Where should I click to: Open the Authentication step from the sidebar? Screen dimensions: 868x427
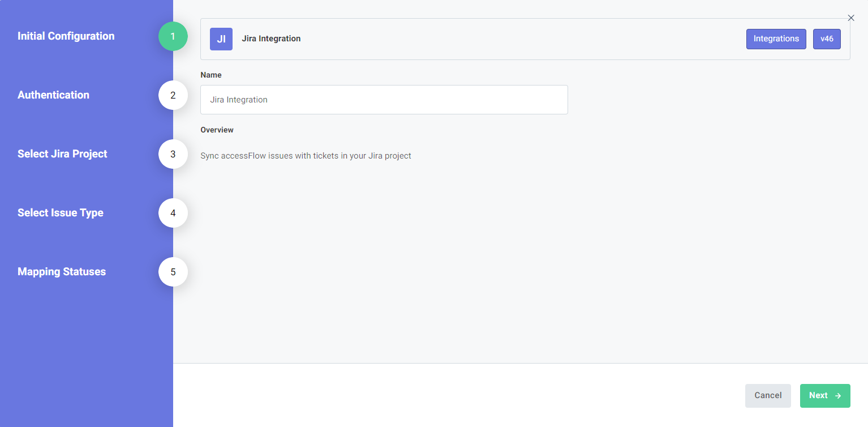(x=53, y=95)
